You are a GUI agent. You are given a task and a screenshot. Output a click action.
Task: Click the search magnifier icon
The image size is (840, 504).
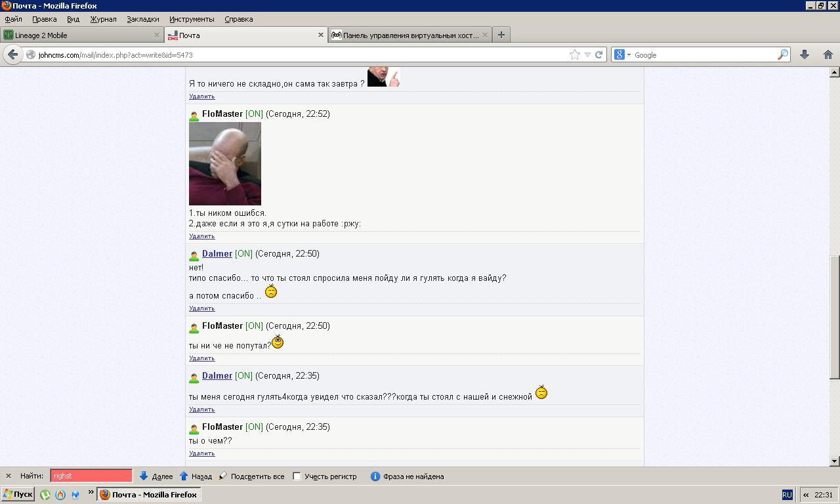[782, 55]
